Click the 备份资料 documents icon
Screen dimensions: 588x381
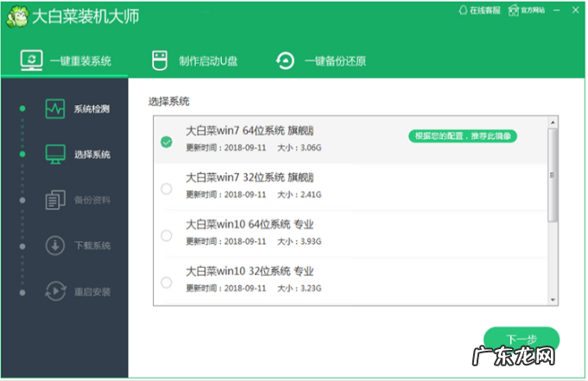click(x=55, y=200)
